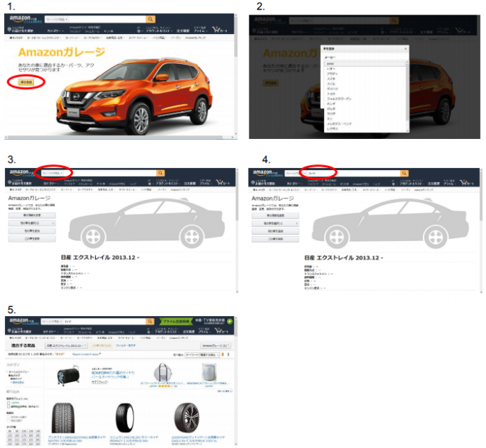Screen dimensions: 486x448
Task: Click the search magnifier in screenshot 3
Action: pyautogui.click(x=160, y=172)
